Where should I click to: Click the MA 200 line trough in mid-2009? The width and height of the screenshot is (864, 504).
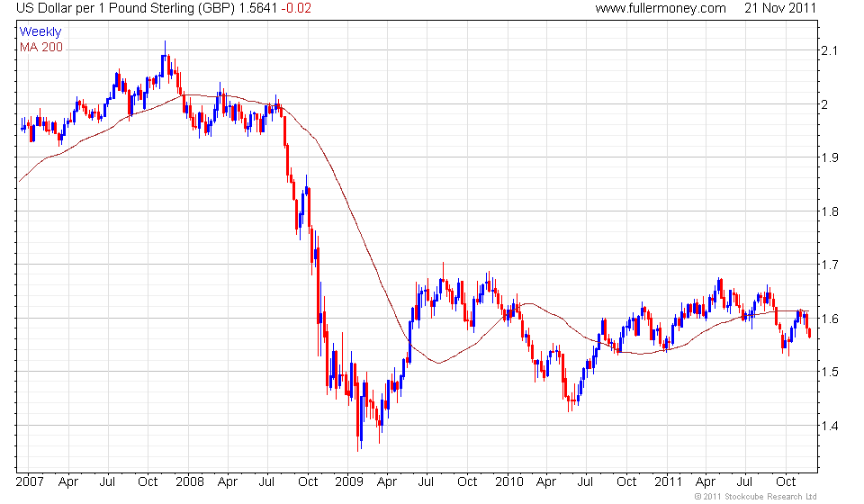click(x=438, y=363)
